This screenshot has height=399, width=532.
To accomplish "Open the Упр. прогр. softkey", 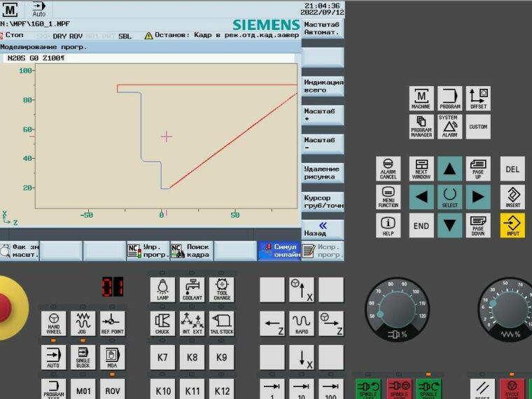I will tap(148, 251).
